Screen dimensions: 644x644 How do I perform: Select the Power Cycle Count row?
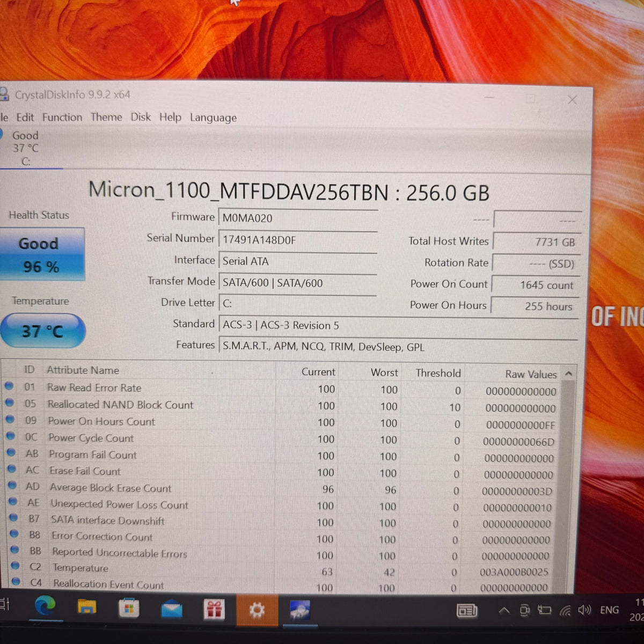[282, 439]
